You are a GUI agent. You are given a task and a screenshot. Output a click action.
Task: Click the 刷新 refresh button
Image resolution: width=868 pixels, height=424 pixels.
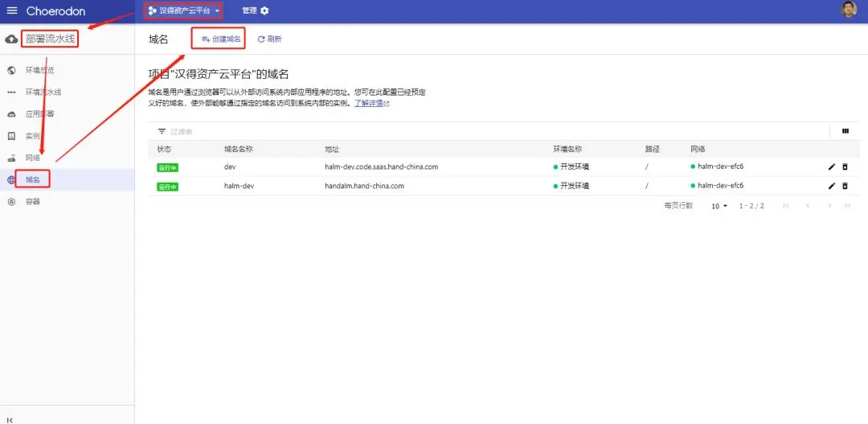point(269,39)
